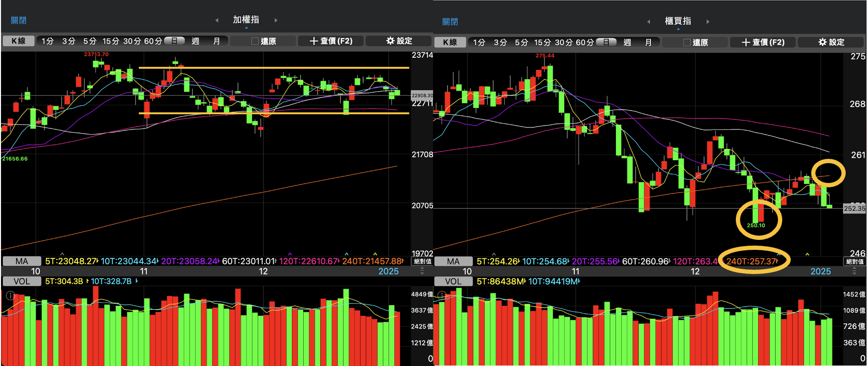Go to next symbol after 加權指
This screenshot has width=868, height=366.
[276, 20]
